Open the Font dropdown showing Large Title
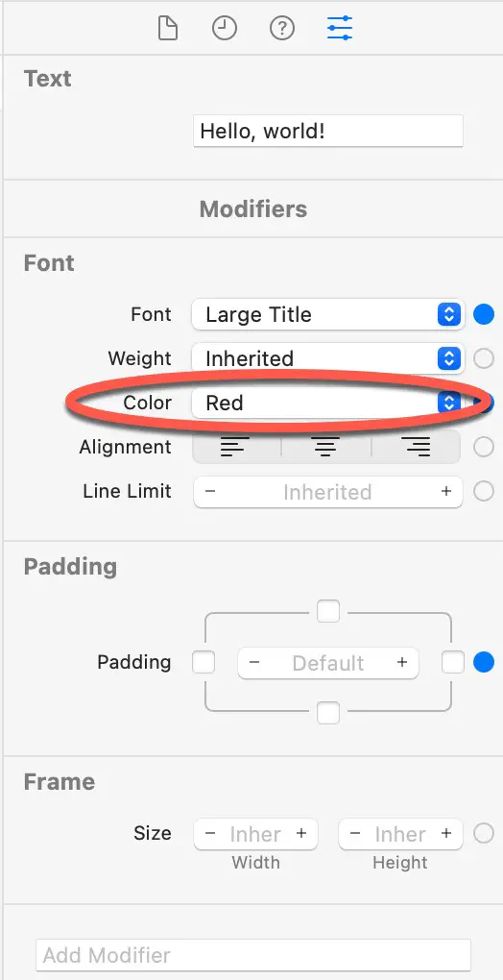The image size is (503, 980). pyautogui.click(x=328, y=314)
